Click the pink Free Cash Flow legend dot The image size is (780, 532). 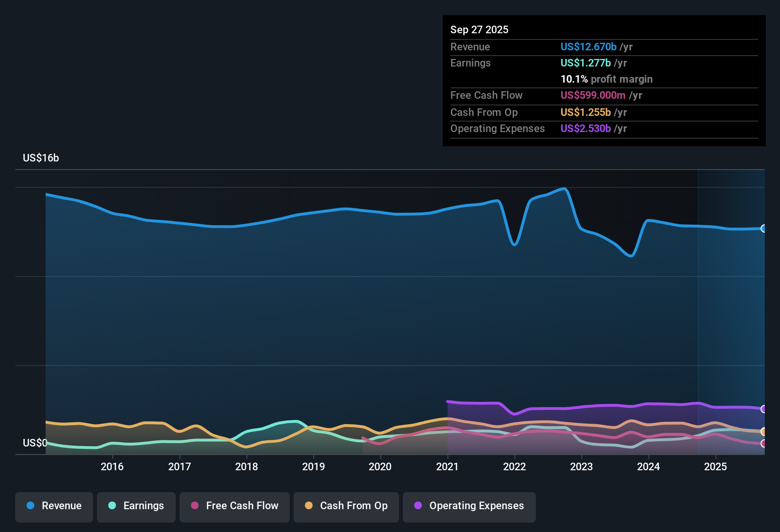[195, 505]
